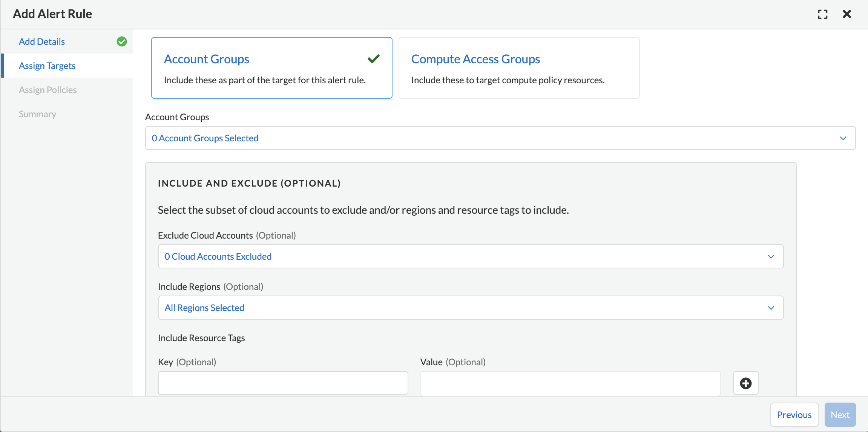This screenshot has height=432, width=868.
Task: Click the Previous button
Action: (794, 415)
